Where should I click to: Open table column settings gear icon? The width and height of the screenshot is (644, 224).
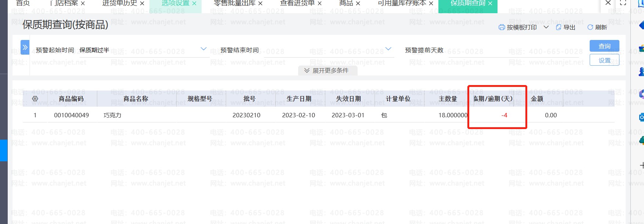[35, 99]
